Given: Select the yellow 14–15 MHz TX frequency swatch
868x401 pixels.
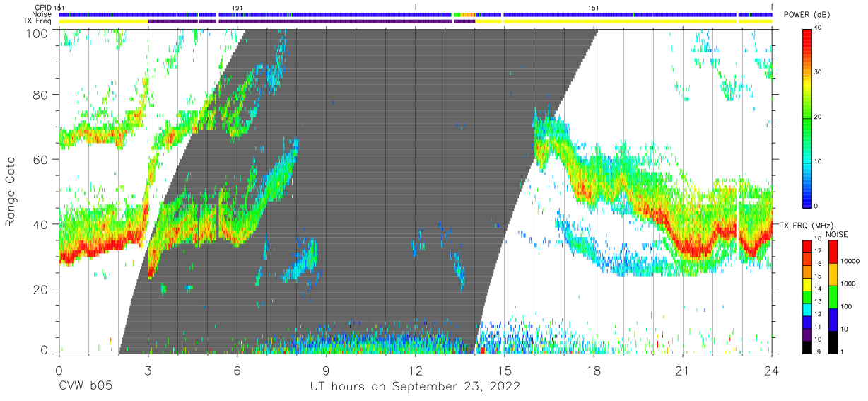Looking at the screenshot, I should point(808,284).
